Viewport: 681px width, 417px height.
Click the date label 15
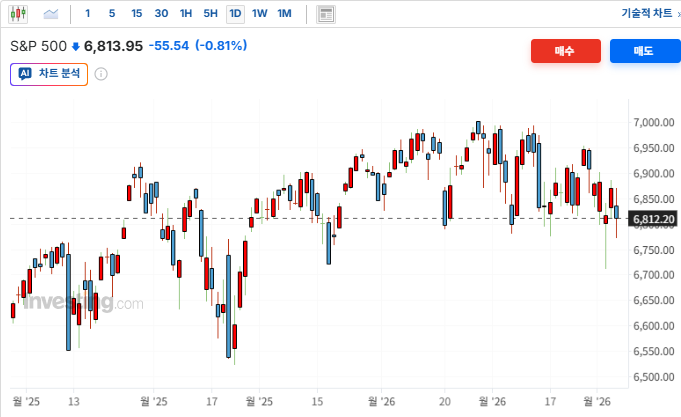317,401
